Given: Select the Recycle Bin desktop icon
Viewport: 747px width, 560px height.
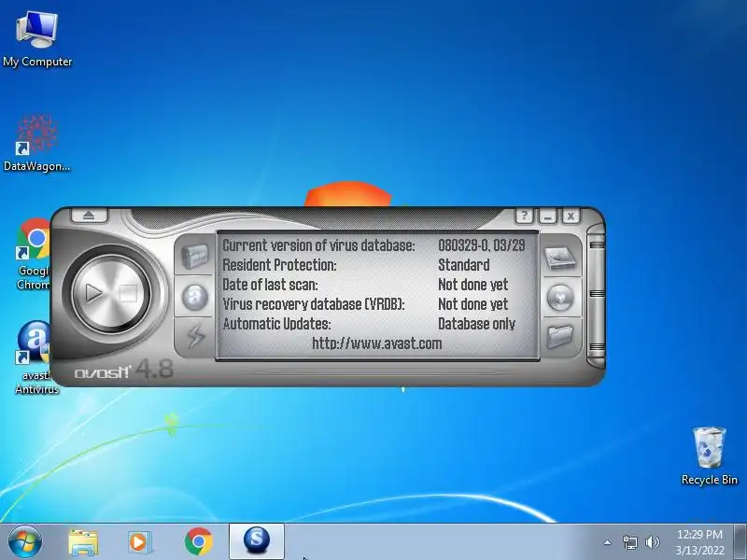Looking at the screenshot, I should [x=710, y=456].
